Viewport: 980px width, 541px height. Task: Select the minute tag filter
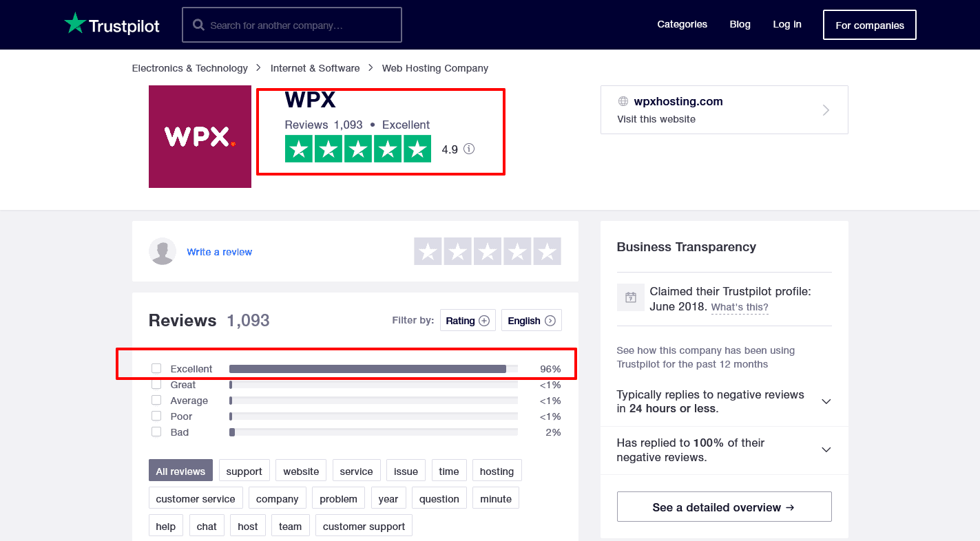496,498
